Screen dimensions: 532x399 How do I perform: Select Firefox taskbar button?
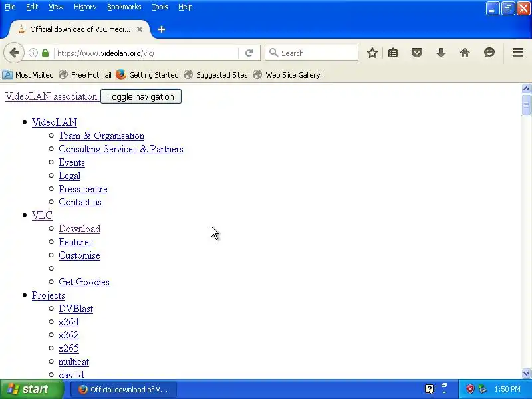tap(124, 390)
